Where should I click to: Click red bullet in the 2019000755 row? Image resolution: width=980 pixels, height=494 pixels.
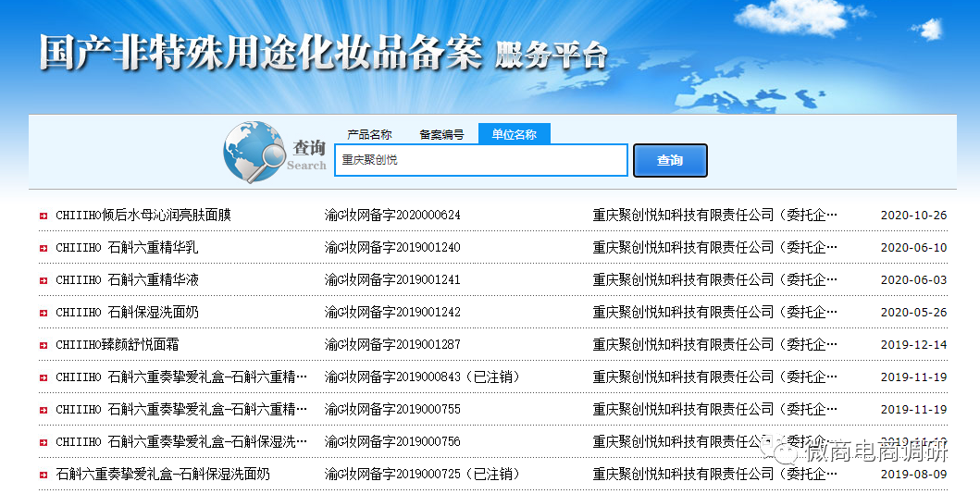click(43, 411)
